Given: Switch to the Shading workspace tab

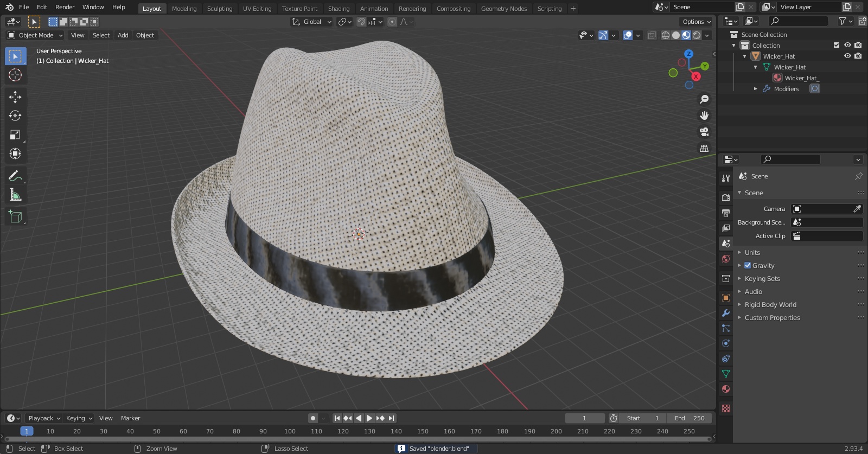Looking at the screenshot, I should click(x=339, y=9).
